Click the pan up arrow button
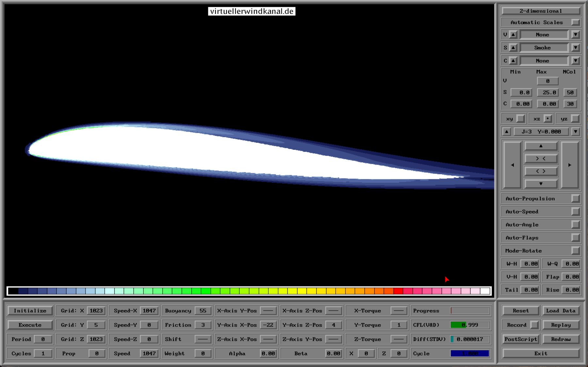The height and width of the screenshot is (367, 588). pos(541,146)
